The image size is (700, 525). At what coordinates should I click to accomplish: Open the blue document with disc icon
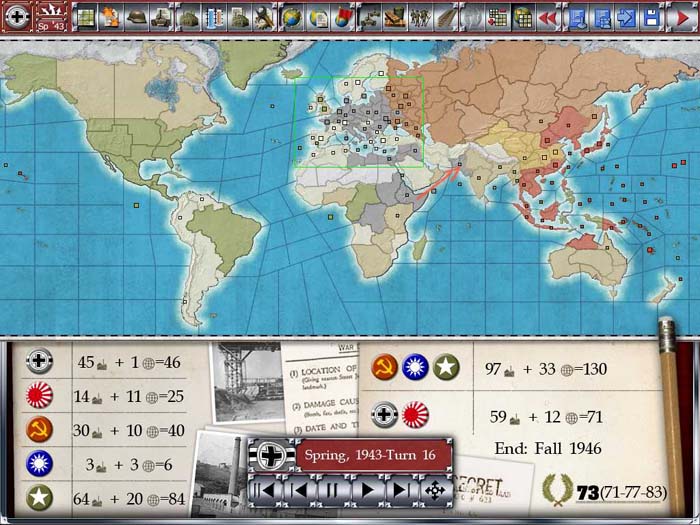pyautogui.click(x=576, y=17)
